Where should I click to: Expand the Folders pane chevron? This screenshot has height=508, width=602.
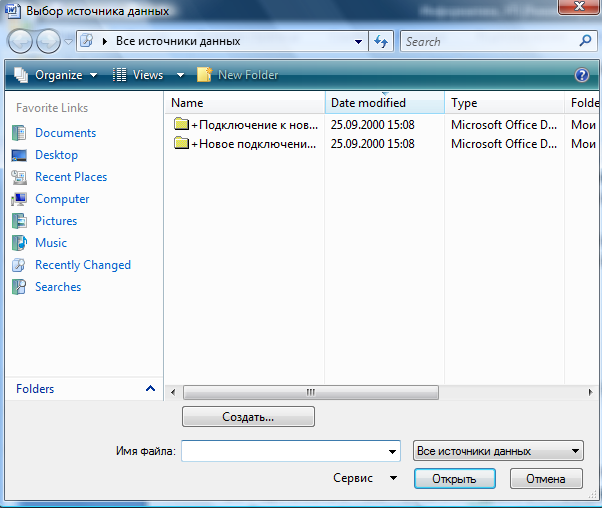coord(150,389)
